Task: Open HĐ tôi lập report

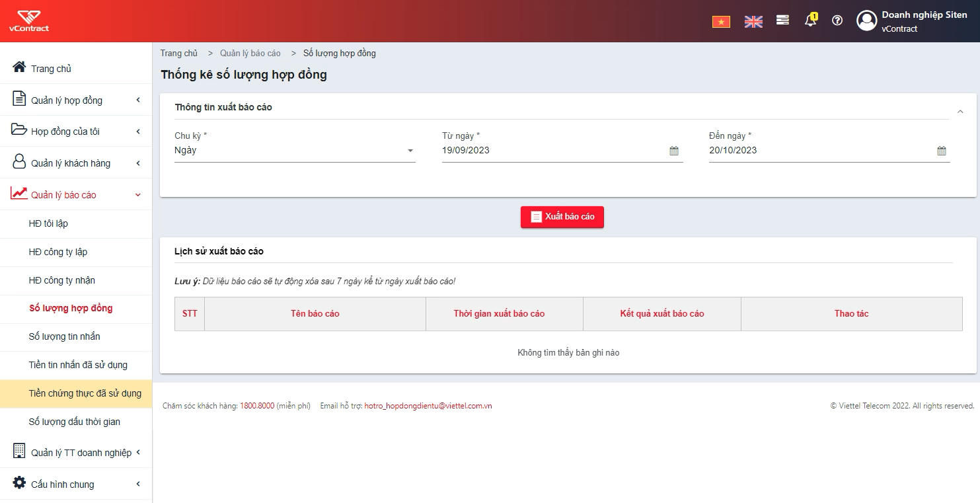Action: pyautogui.click(x=76, y=223)
